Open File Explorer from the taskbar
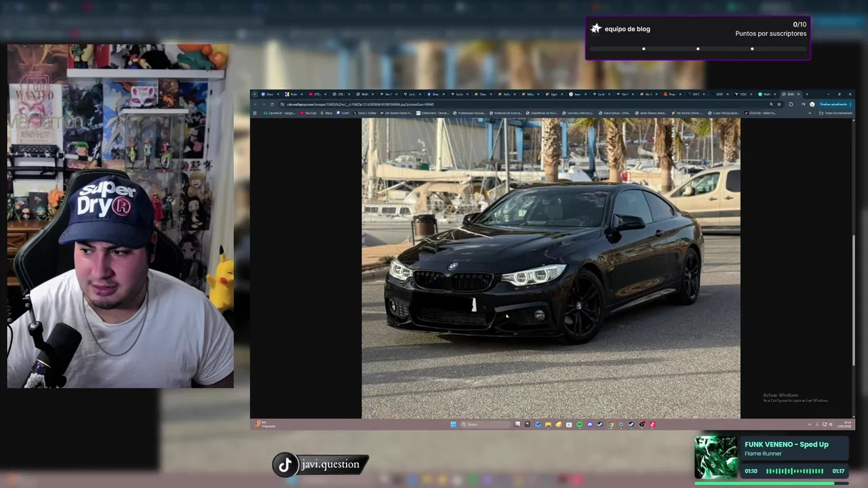The image size is (868, 488). 548,424
